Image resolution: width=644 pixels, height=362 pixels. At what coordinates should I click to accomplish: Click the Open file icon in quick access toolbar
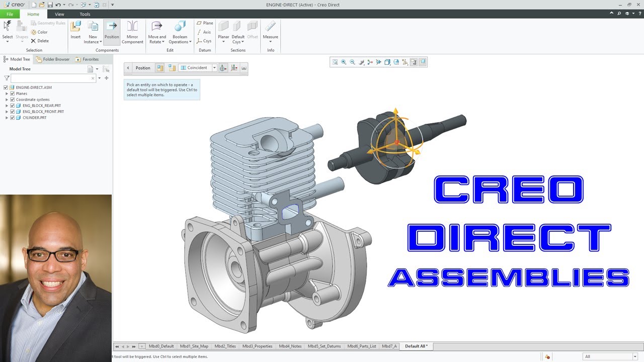point(42,5)
